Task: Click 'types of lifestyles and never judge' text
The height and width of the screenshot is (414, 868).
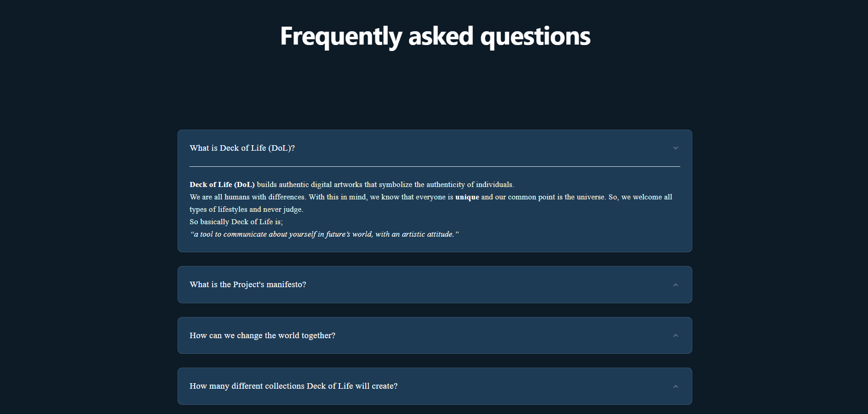Action: click(246, 210)
